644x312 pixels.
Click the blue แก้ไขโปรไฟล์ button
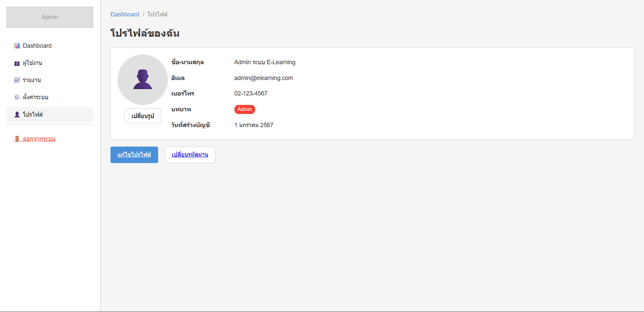pyautogui.click(x=134, y=155)
